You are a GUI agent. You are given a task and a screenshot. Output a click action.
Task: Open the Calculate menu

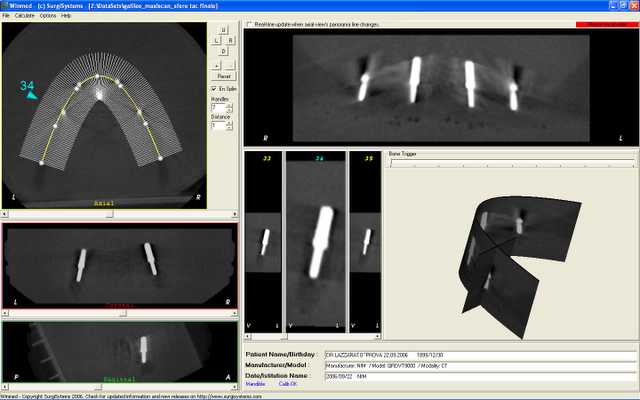point(24,16)
